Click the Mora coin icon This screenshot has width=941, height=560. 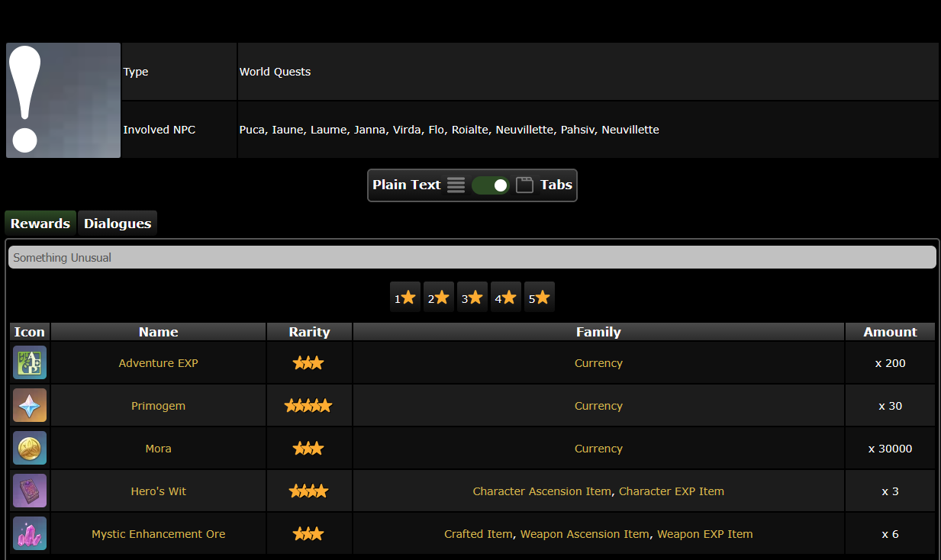30,449
